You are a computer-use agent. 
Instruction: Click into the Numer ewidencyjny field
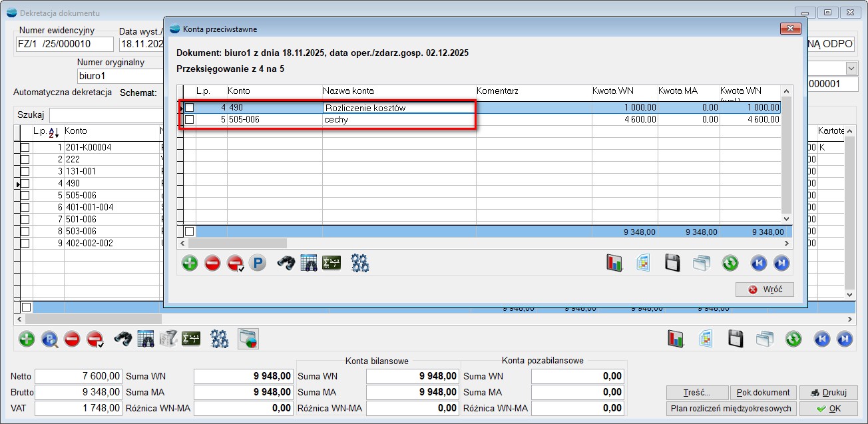pos(65,44)
